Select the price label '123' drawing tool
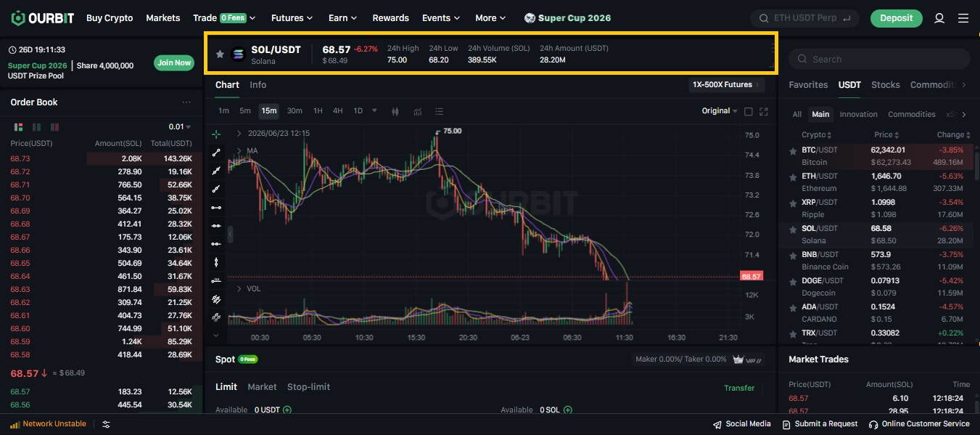This screenshot has width=980, height=435. (x=216, y=280)
